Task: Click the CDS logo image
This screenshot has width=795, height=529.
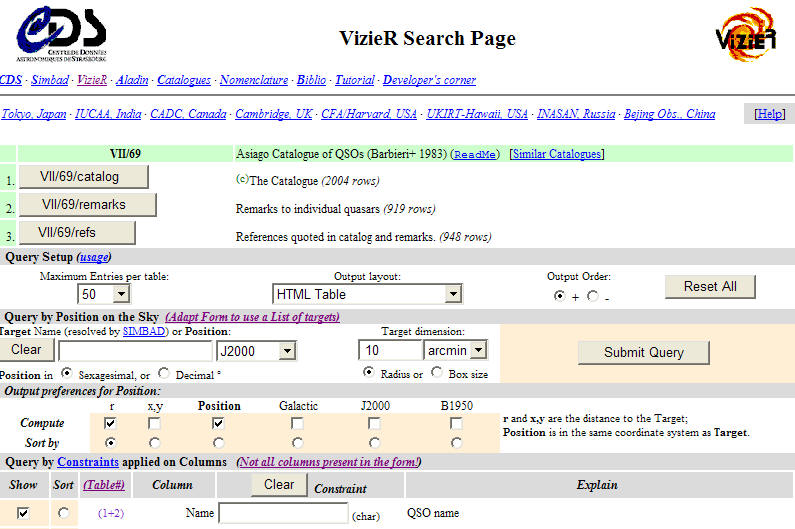Action: tap(60, 35)
